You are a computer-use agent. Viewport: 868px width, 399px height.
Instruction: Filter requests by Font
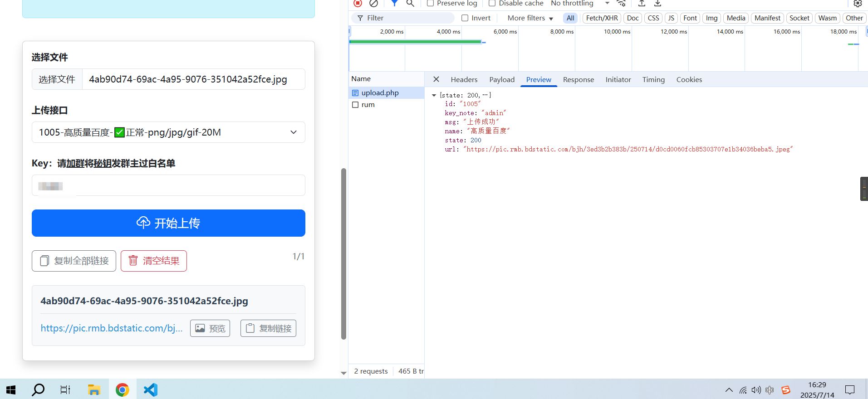[x=690, y=18]
